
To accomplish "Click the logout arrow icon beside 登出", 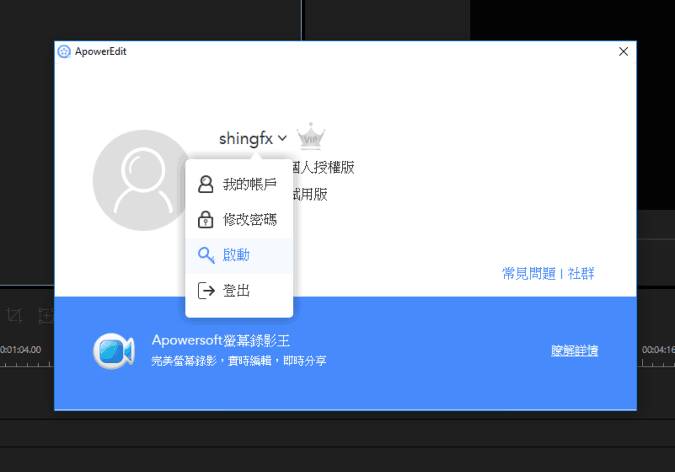I will click(x=206, y=290).
